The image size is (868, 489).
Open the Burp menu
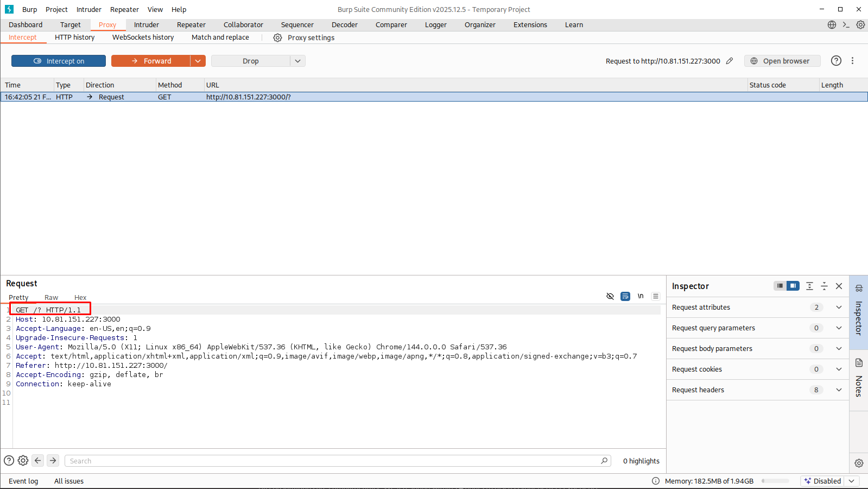tap(30, 9)
